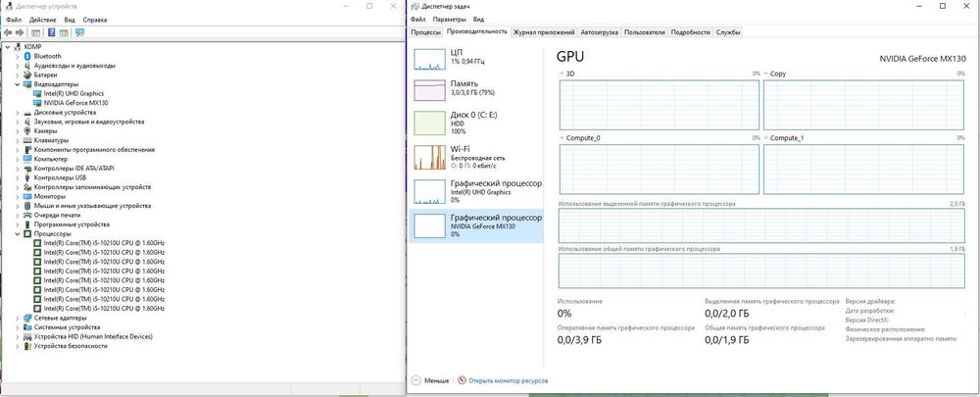Expand Аудиовходы и аудиовыходы category
Image resolution: width=980 pixels, height=397 pixels.
click(18, 66)
